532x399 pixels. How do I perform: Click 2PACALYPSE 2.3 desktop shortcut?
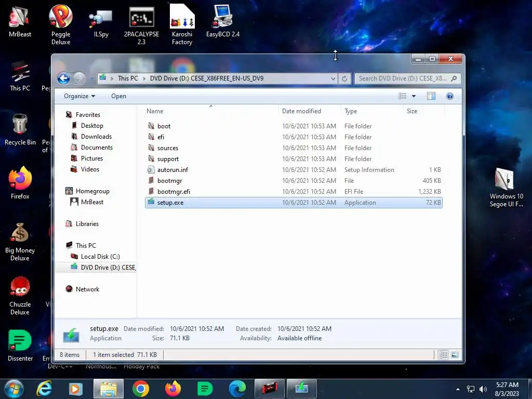[141, 26]
